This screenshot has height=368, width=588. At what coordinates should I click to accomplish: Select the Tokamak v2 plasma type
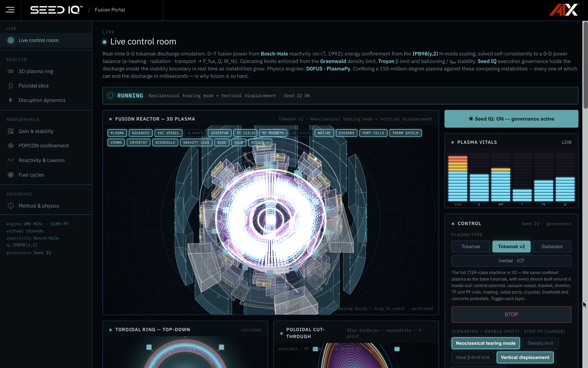pos(511,246)
